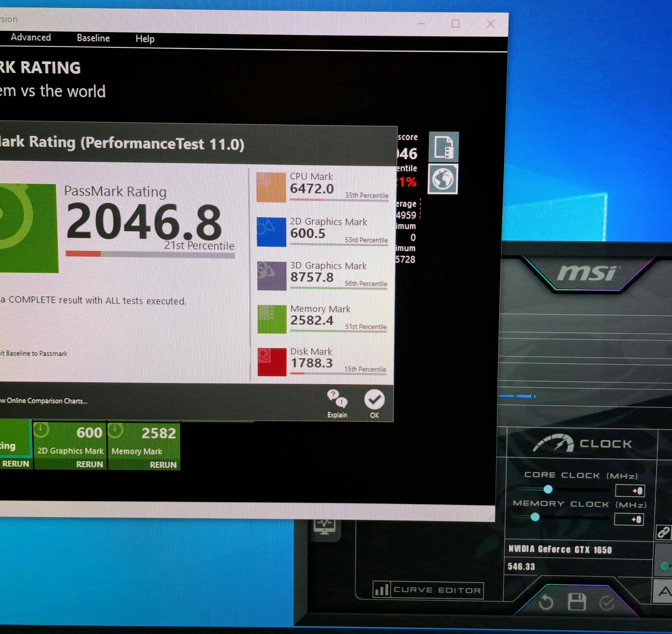Click the driver version 546.33 text

tap(521, 566)
